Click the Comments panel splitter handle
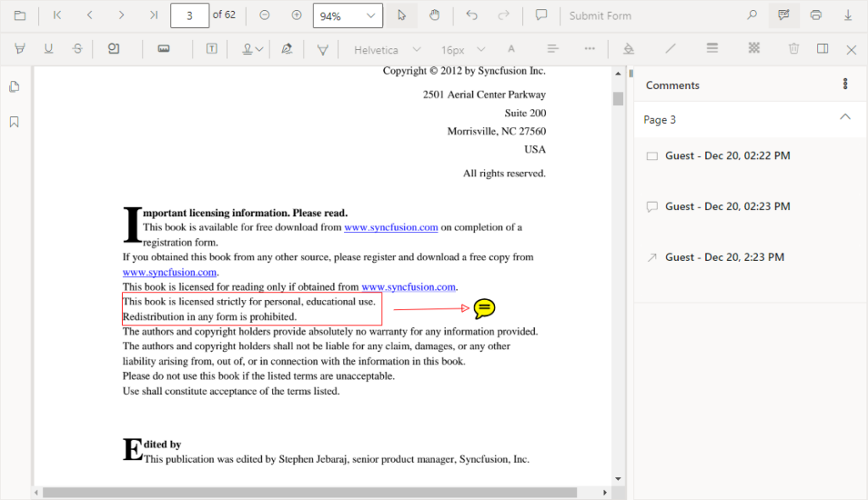The height and width of the screenshot is (500, 868). click(x=631, y=73)
